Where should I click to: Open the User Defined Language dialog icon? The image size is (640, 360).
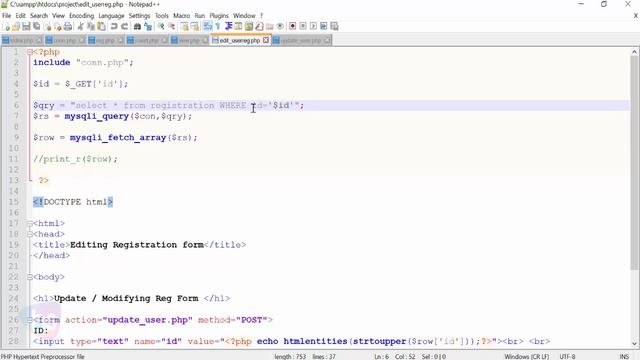click(238, 27)
